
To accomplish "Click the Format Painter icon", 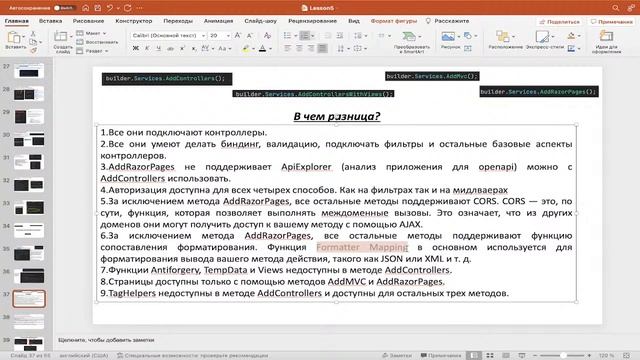I will click(x=33, y=50).
